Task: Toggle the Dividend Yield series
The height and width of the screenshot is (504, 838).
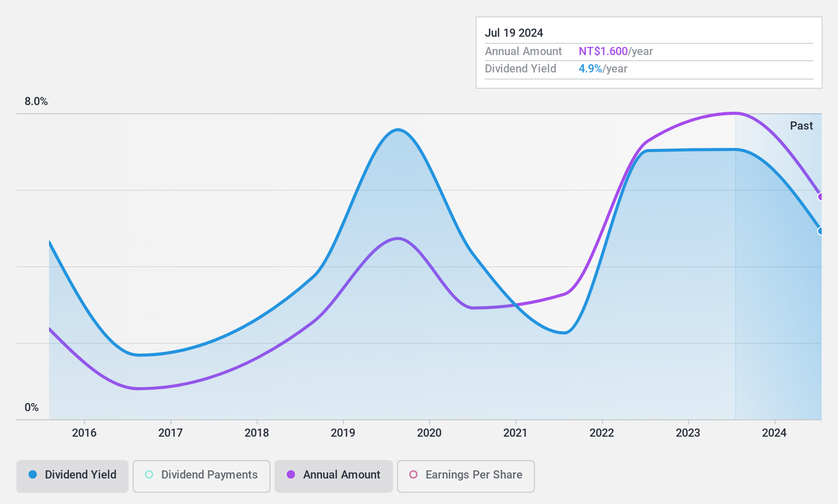Action: coord(72,476)
